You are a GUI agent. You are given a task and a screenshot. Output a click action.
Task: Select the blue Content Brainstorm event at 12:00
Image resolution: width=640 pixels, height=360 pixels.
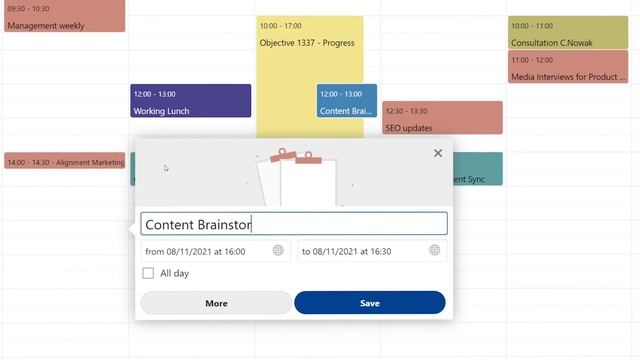tap(347, 101)
